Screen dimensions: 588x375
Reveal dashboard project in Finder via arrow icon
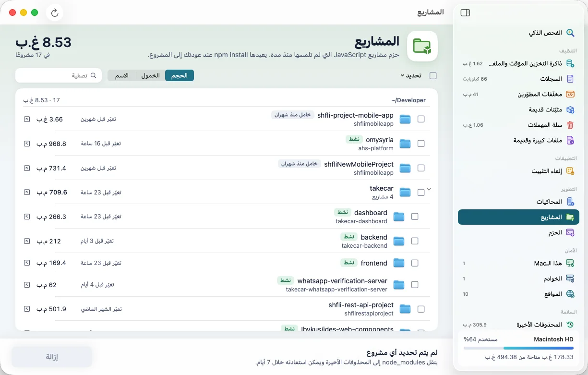click(x=27, y=217)
